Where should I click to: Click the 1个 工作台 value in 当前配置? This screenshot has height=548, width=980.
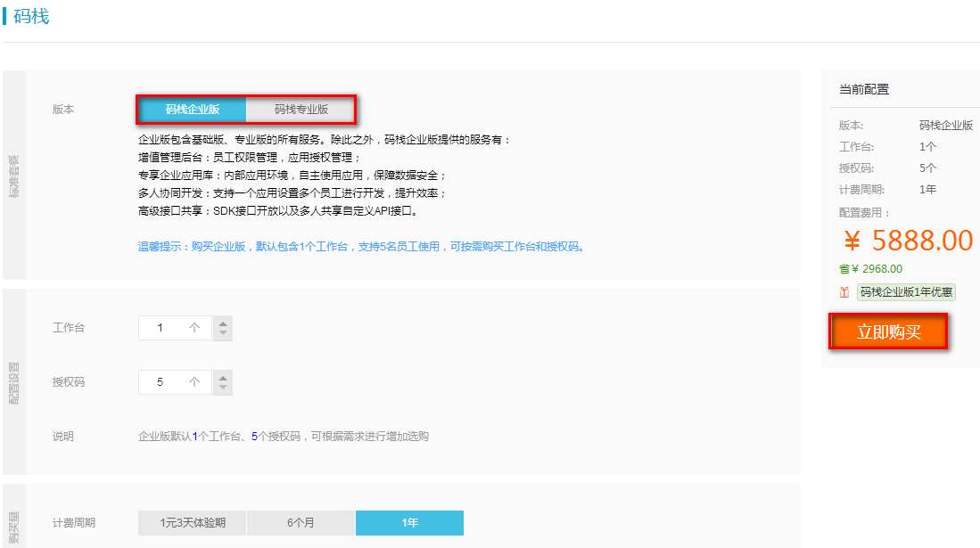pos(927,146)
